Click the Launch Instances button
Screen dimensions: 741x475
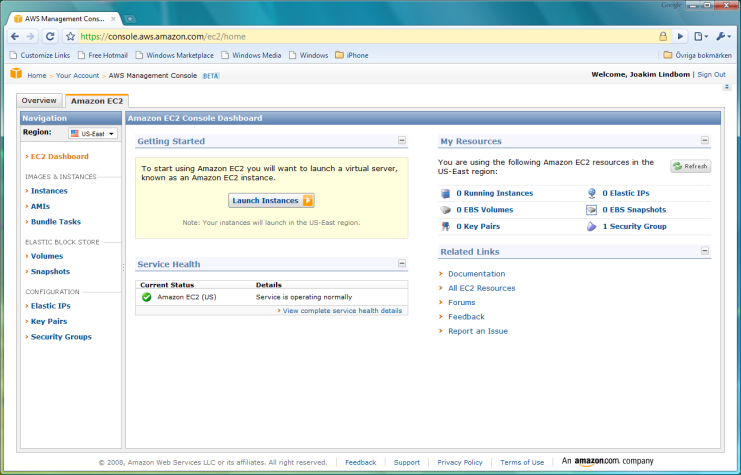pyautogui.click(x=271, y=200)
